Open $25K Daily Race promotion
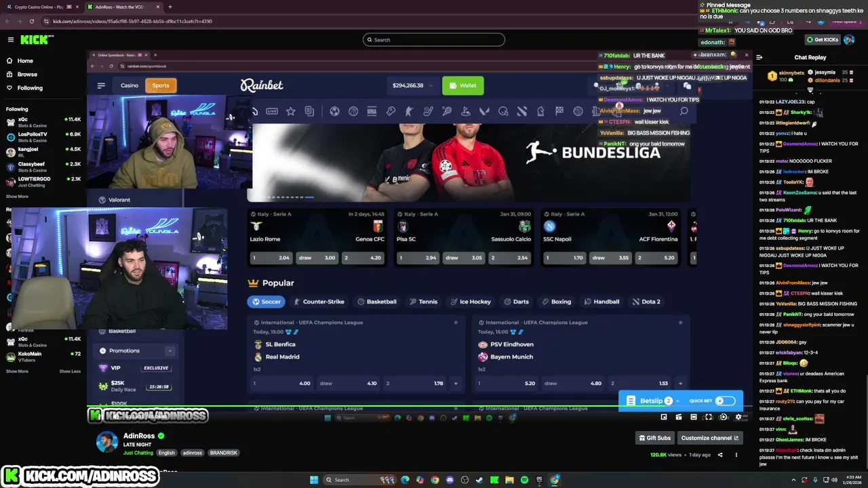868x488 pixels. coord(134,386)
